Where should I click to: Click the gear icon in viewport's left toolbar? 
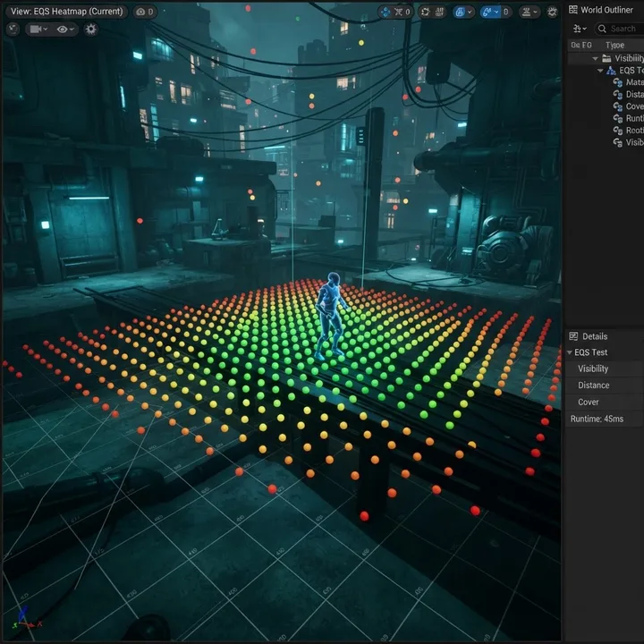click(x=90, y=30)
